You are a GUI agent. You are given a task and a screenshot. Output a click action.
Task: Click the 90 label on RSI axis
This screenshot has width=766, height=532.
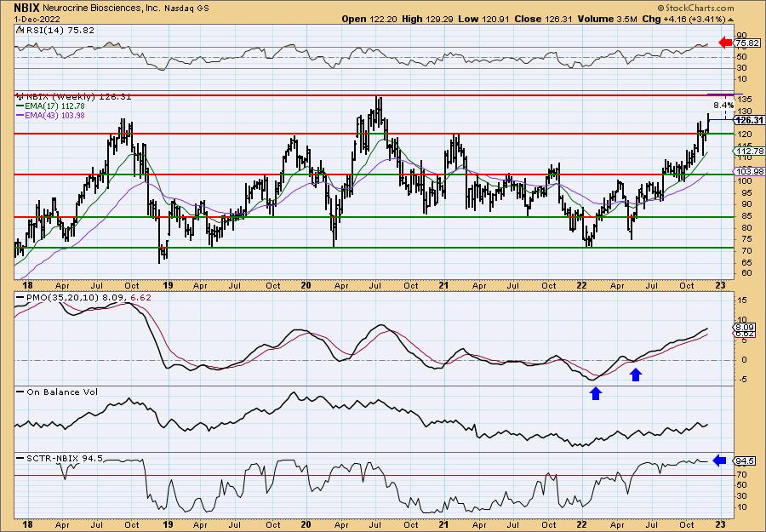pyautogui.click(x=742, y=35)
